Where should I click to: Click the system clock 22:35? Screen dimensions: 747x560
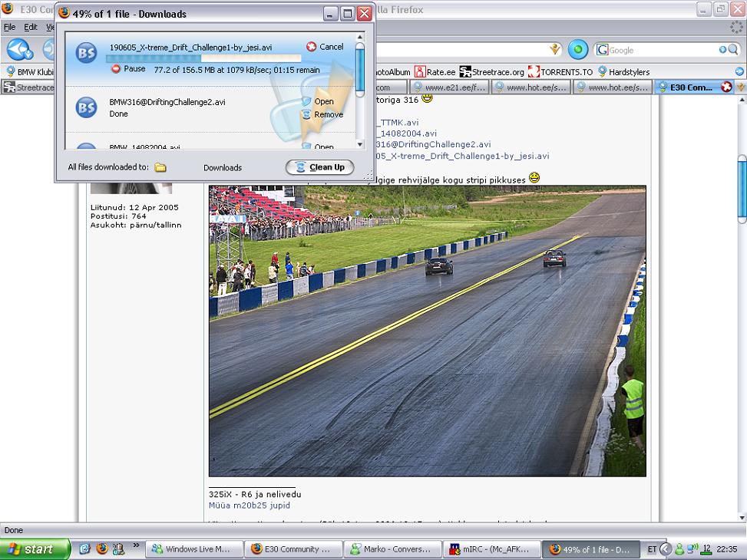(x=726, y=549)
